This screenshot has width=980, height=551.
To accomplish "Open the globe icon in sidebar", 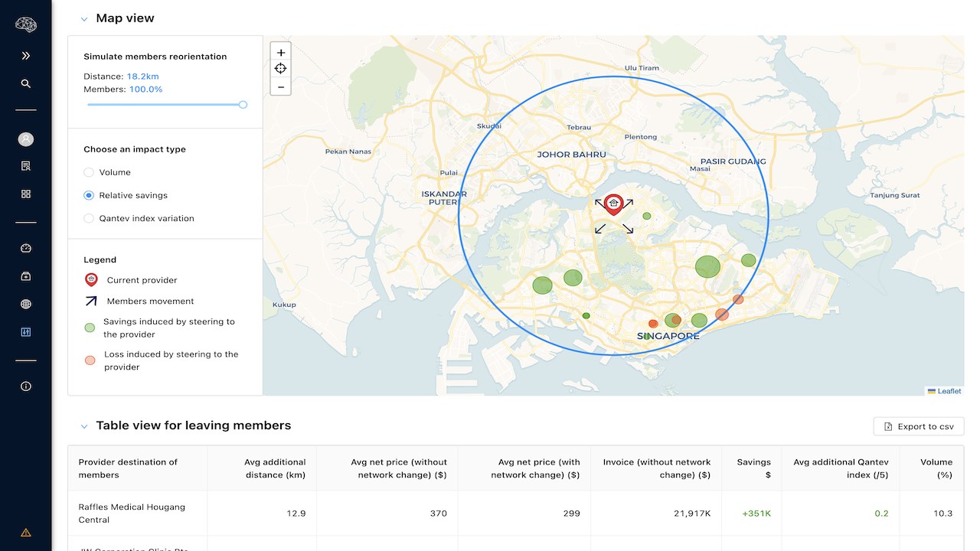I will [x=26, y=305].
